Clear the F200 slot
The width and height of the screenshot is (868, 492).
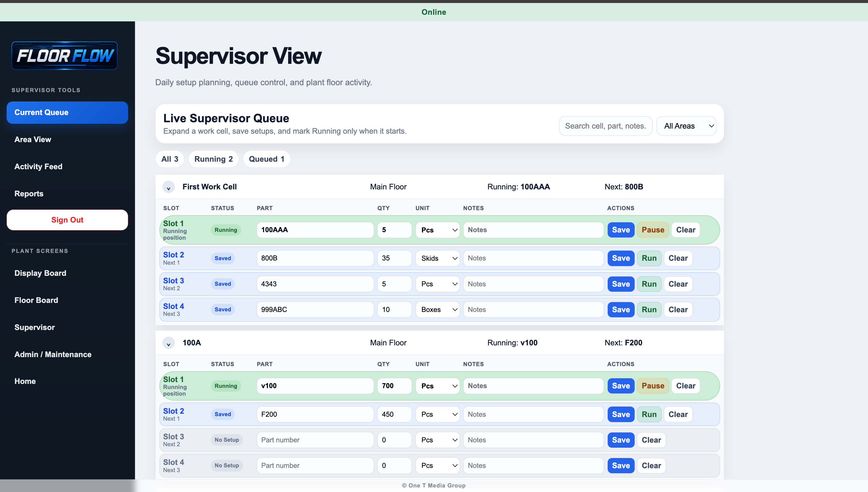click(x=678, y=414)
